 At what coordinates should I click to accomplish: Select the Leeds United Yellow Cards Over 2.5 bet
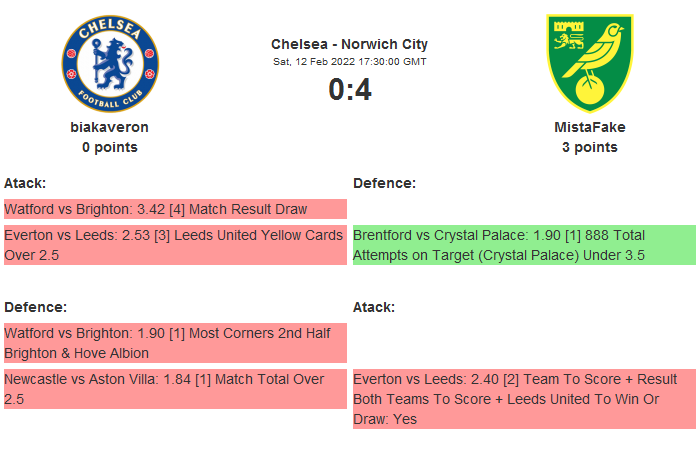click(175, 245)
